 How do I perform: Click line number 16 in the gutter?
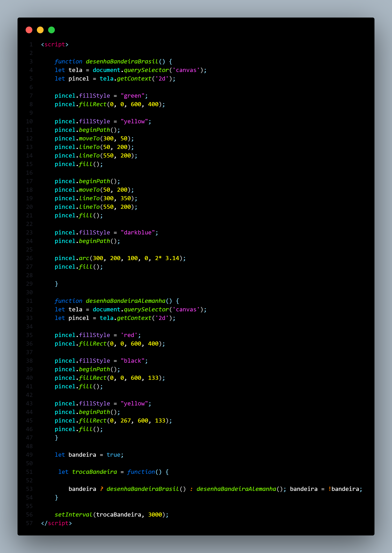29,173
